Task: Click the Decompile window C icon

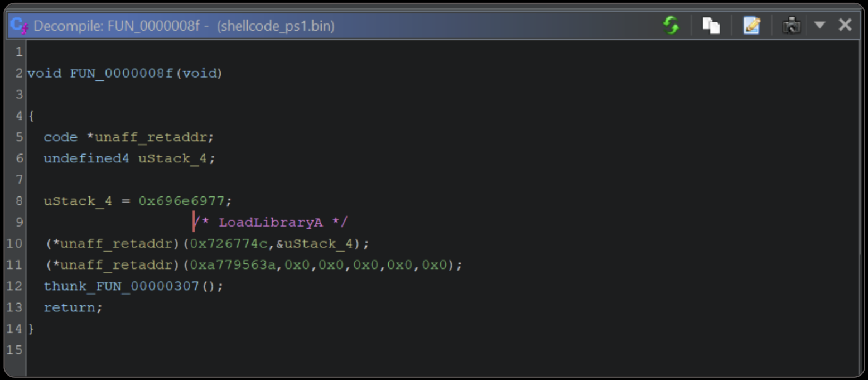Action: 19,25
